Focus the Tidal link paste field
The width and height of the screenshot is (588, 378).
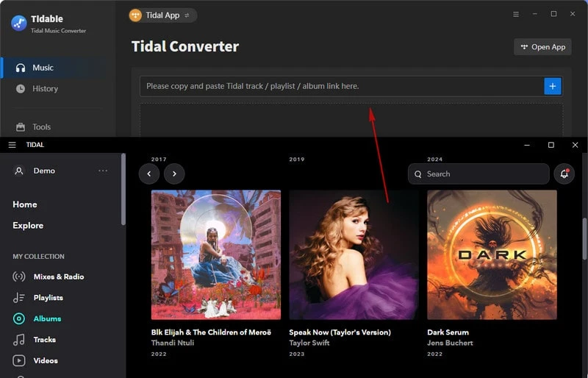tap(342, 86)
